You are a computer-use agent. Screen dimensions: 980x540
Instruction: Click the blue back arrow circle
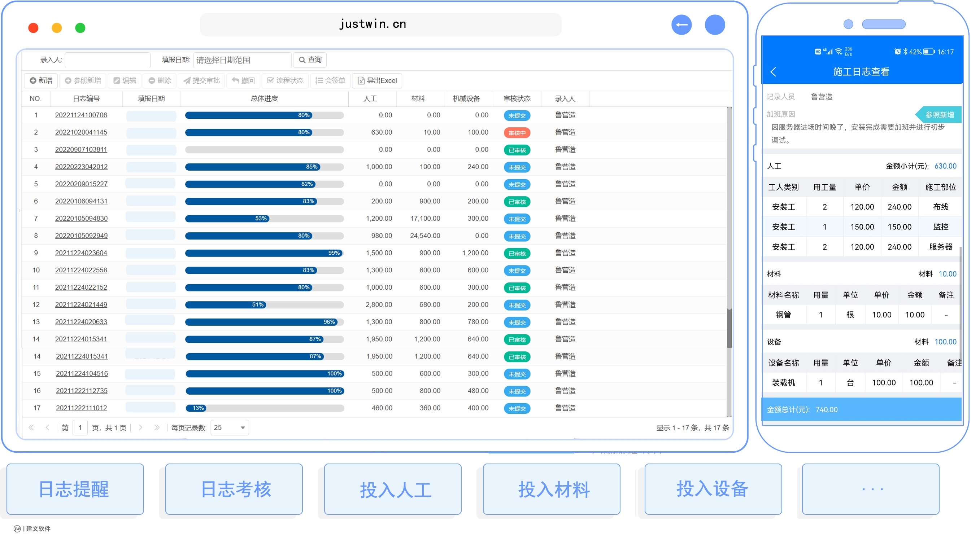[681, 25]
